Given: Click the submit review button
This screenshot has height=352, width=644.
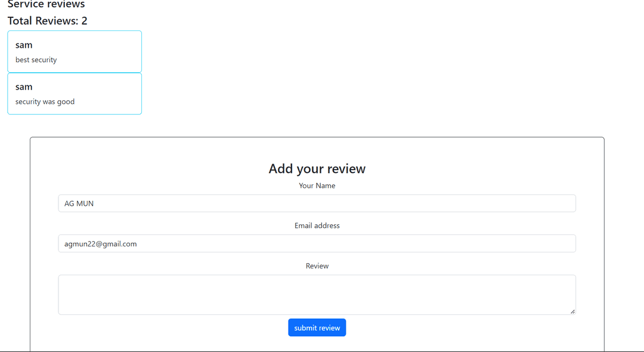Looking at the screenshot, I should [317, 327].
